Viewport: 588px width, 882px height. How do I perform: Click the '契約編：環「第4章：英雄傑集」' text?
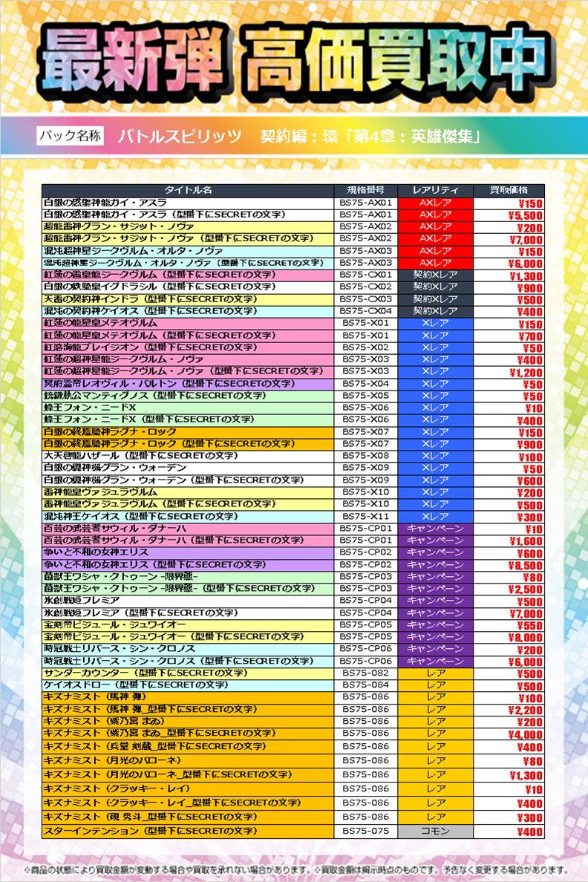370,136
